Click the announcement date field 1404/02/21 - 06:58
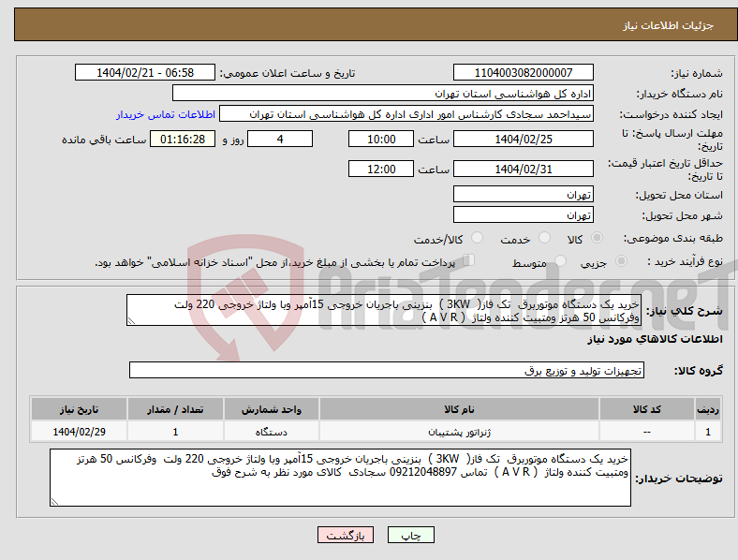The image size is (738, 560). coord(145,72)
